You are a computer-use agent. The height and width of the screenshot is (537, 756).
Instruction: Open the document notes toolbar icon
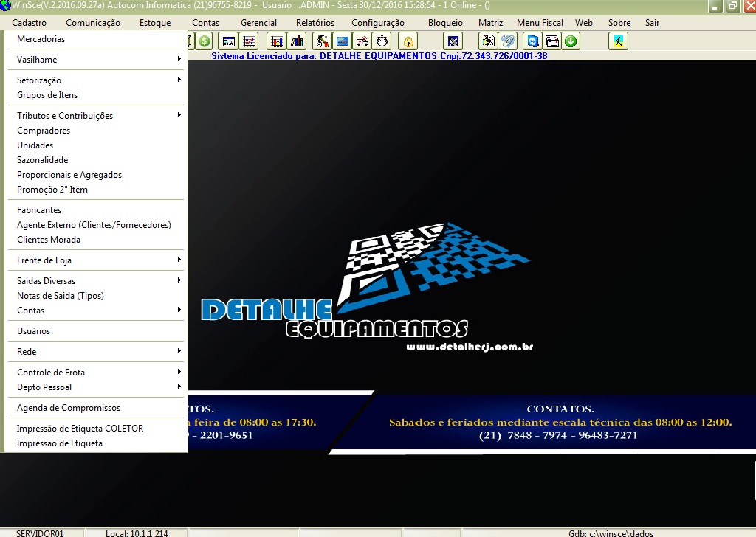point(489,41)
